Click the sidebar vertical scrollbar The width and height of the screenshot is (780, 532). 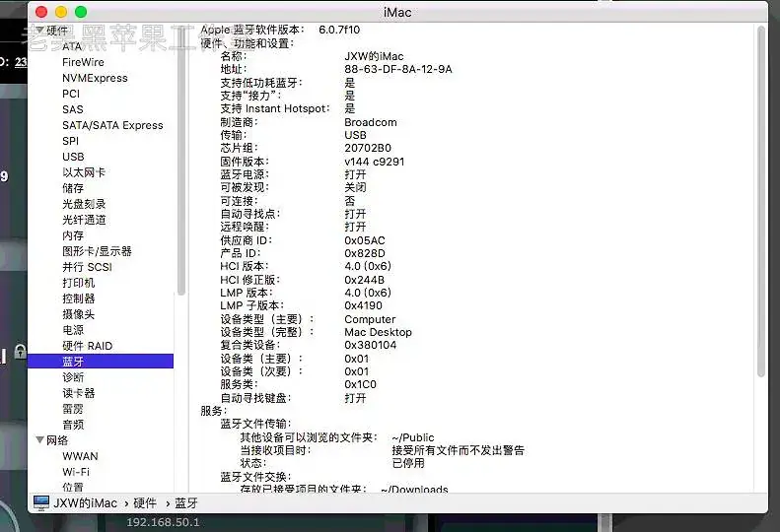181,162
